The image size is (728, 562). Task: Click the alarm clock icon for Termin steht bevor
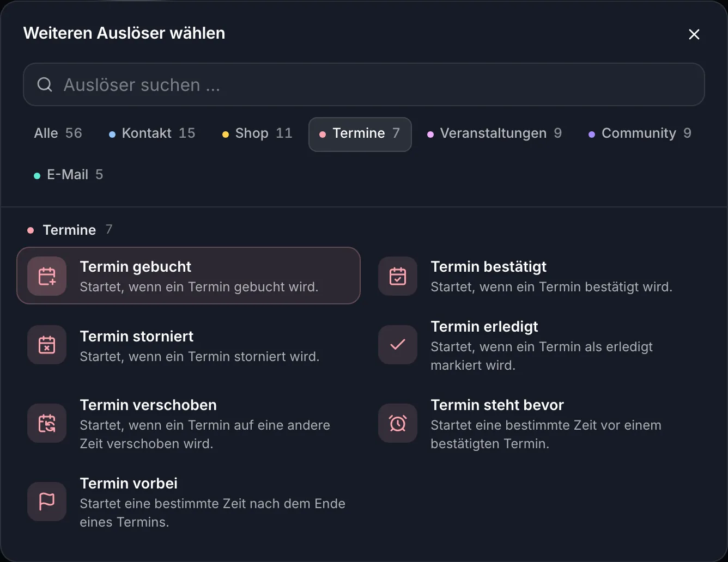pos(398,423)
